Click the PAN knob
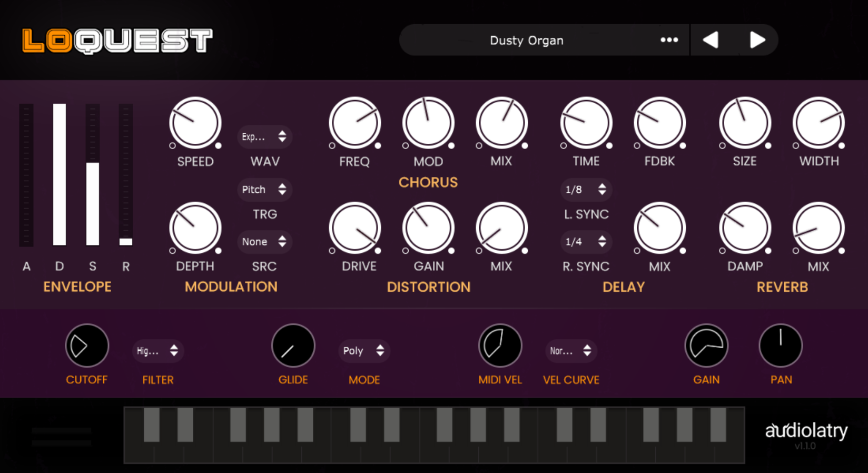The width and height of the screenshot is (868, 473). click(x=781, y=346)
